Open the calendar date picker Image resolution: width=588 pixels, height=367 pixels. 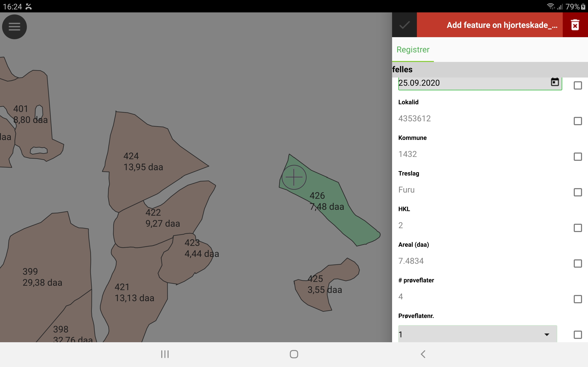555,83
